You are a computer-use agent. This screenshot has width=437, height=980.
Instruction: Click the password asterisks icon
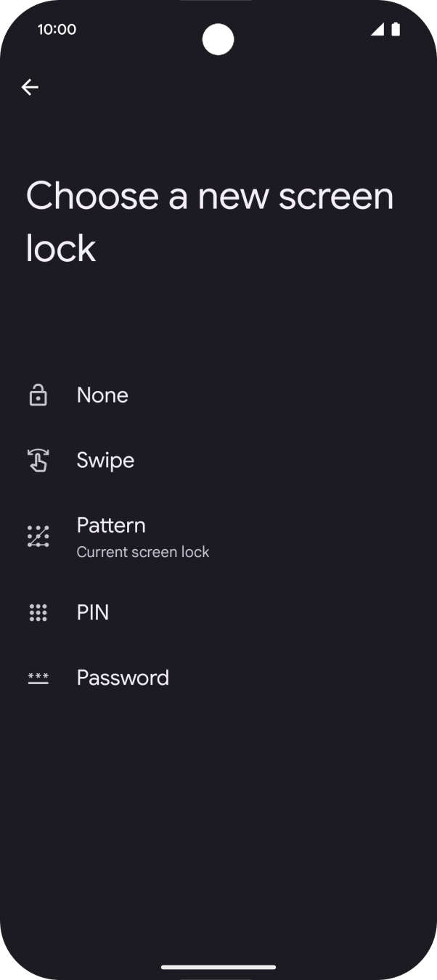coord(38,678)
